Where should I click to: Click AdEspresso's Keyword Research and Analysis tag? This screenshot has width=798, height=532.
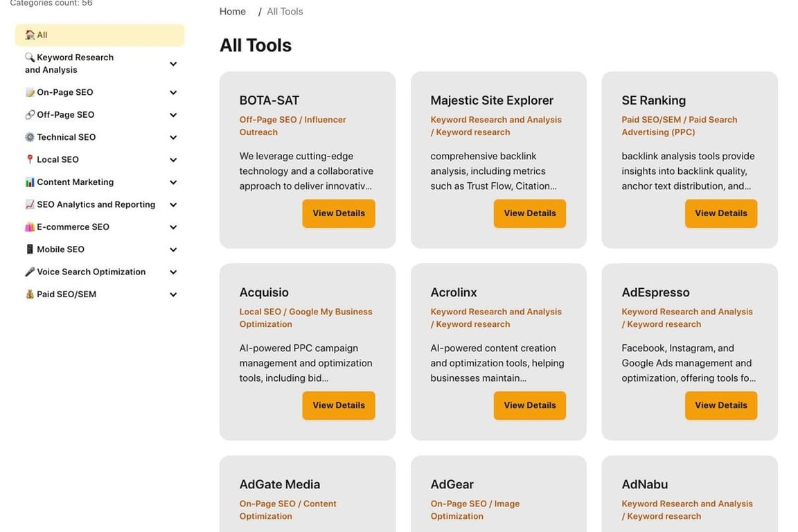pos(687,318)
